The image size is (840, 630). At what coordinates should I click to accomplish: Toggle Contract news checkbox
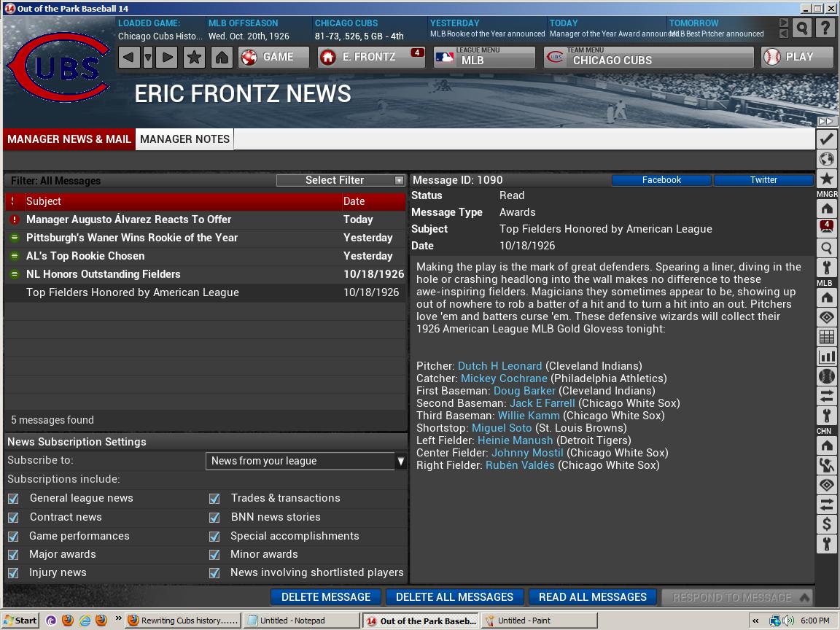tap(13, 518)
